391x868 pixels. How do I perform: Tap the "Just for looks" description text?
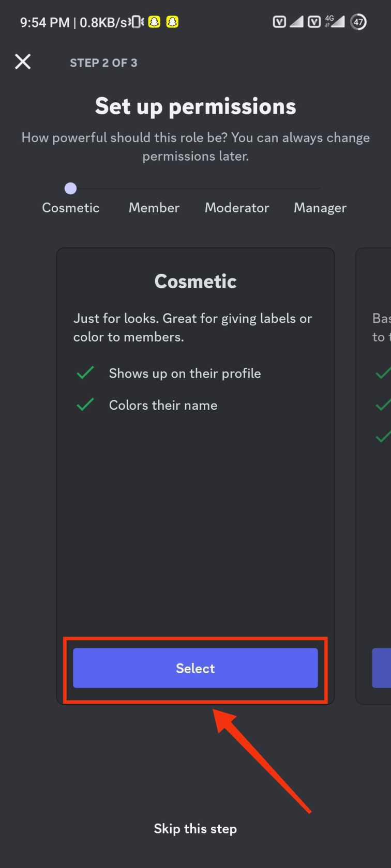[192, 328]
